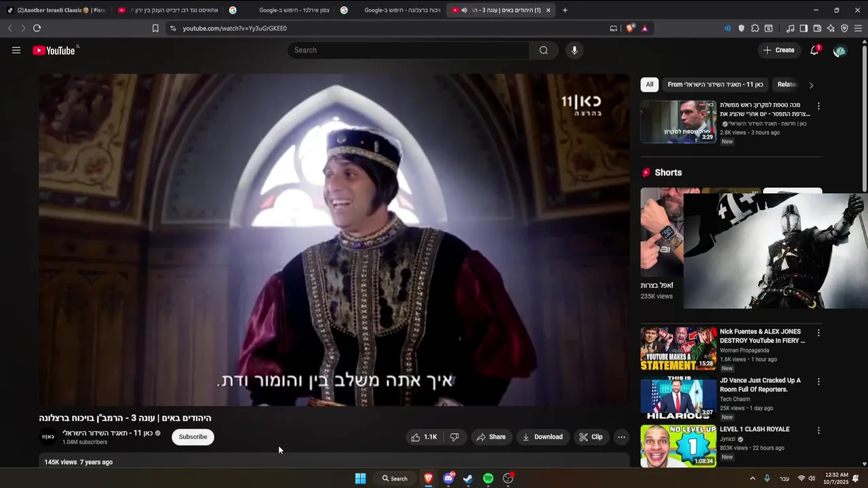Open a new browser tab
The height and width of the screenshot is (488, 868).
pyautogui.click(x=565, y=10)
